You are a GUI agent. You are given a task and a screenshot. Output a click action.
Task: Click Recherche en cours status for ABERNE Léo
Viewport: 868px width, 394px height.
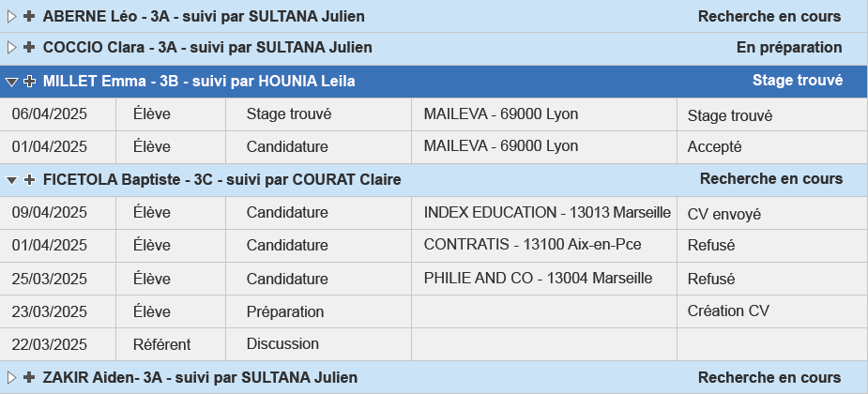point(769,17)
